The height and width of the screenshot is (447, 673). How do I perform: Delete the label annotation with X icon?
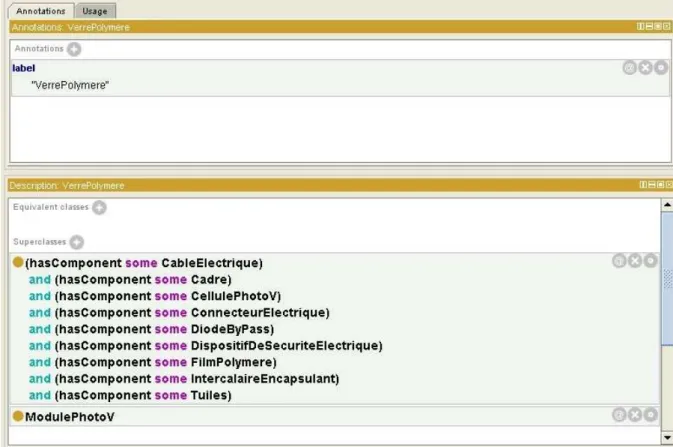pyautogui.click(x=646, y=67)
